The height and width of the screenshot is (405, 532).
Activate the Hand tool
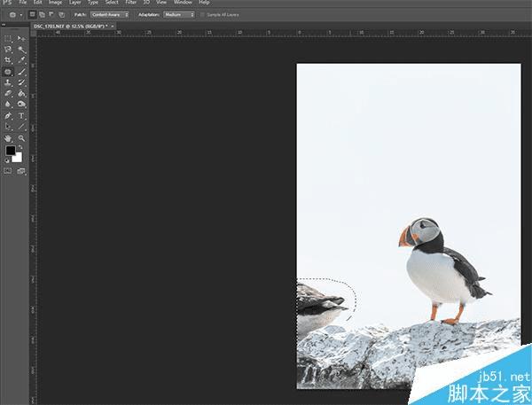coord(8,138)
